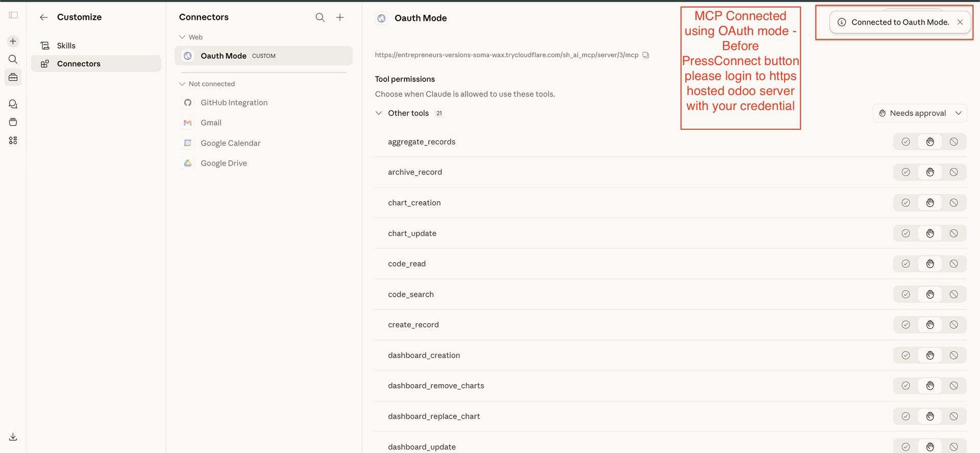Select the Oauth Mode custom connector
The image size is (980, 453).
click(224, 56)
